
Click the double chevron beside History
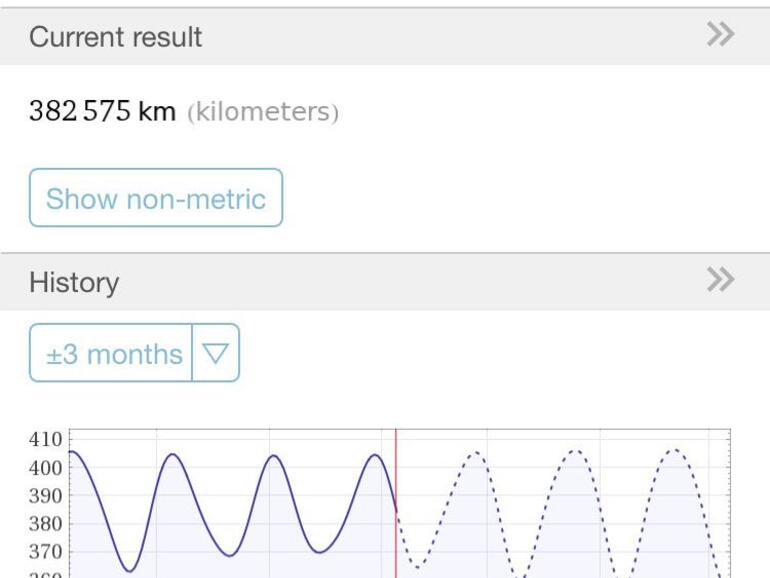[x=720, y=281]
